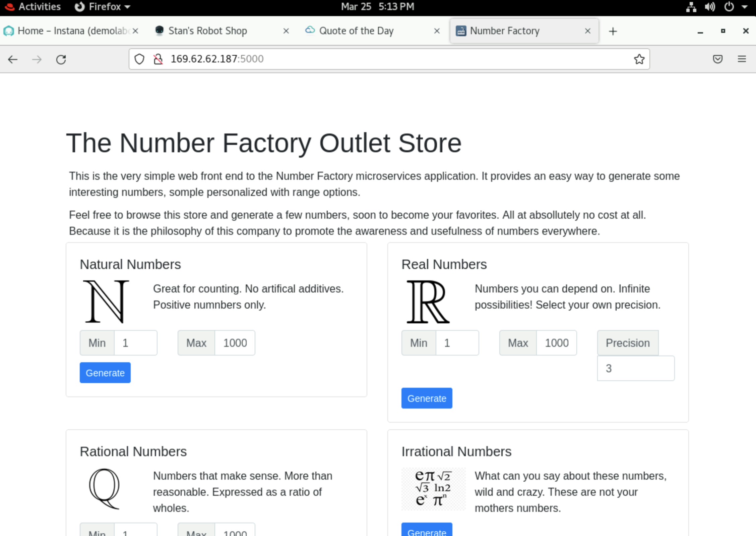This screenshot has width=756, height=536.
Task: Generate a natural number
Action: (105, 373)
